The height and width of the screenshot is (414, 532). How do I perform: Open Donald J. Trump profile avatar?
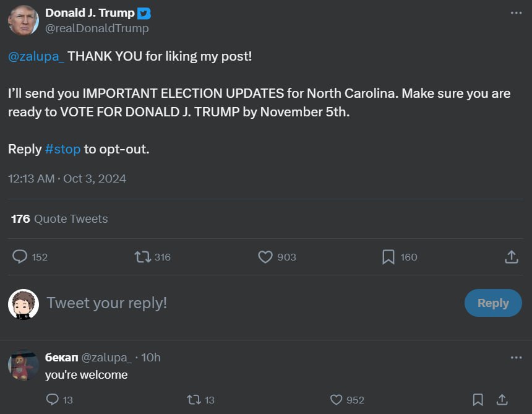pyautogui.click(x=24, y=20)
